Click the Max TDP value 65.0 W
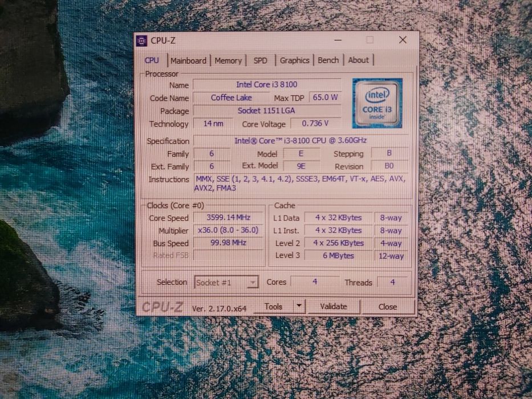The width and height of the screenshot is (532, 399). point(325,97)
